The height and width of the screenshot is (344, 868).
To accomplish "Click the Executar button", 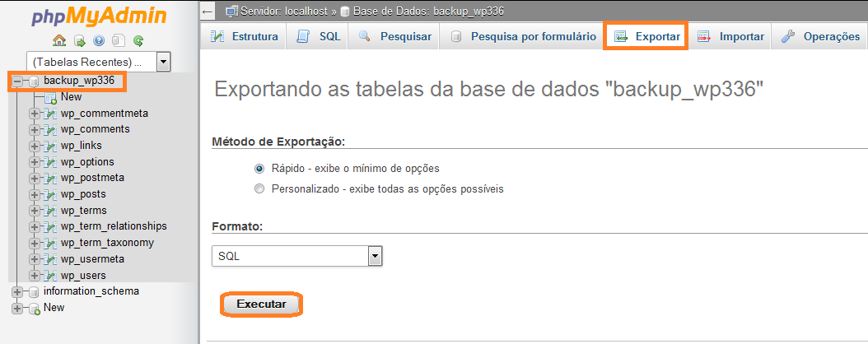I will coord(261,304).
